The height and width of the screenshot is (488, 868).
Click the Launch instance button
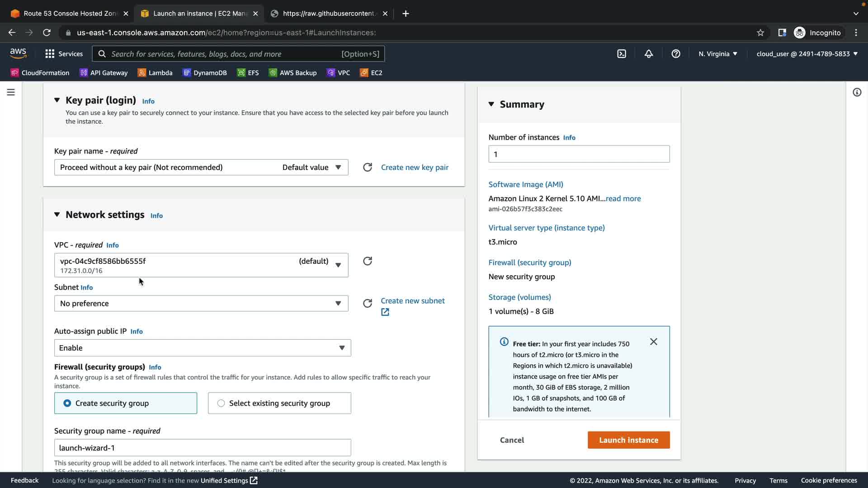click(x=628, y=440)
